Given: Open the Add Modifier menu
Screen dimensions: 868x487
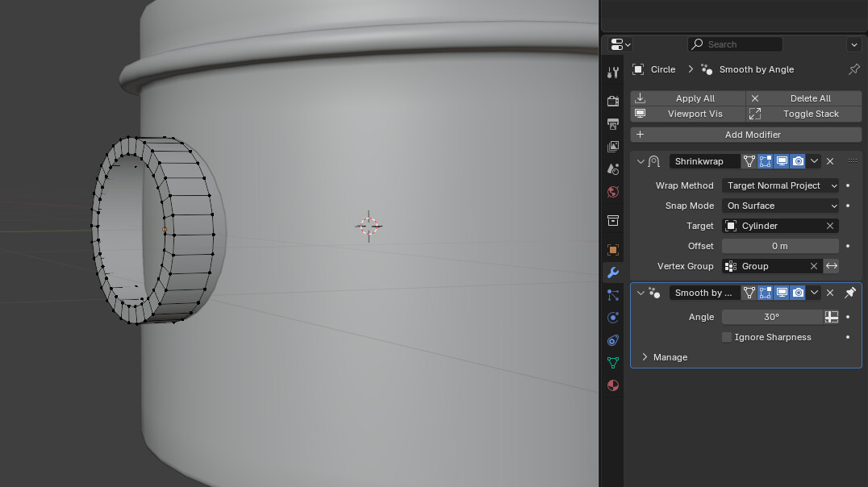Looking at the screenshot, I should pos(745,135).
